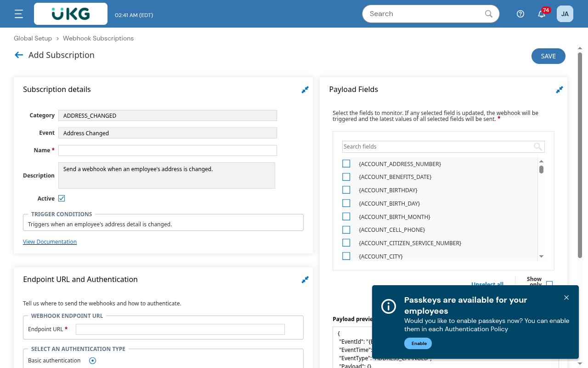Screen dimensions: 588x368
Task: Pin the Payload Fields panel
Action: (x=560, y=90)
